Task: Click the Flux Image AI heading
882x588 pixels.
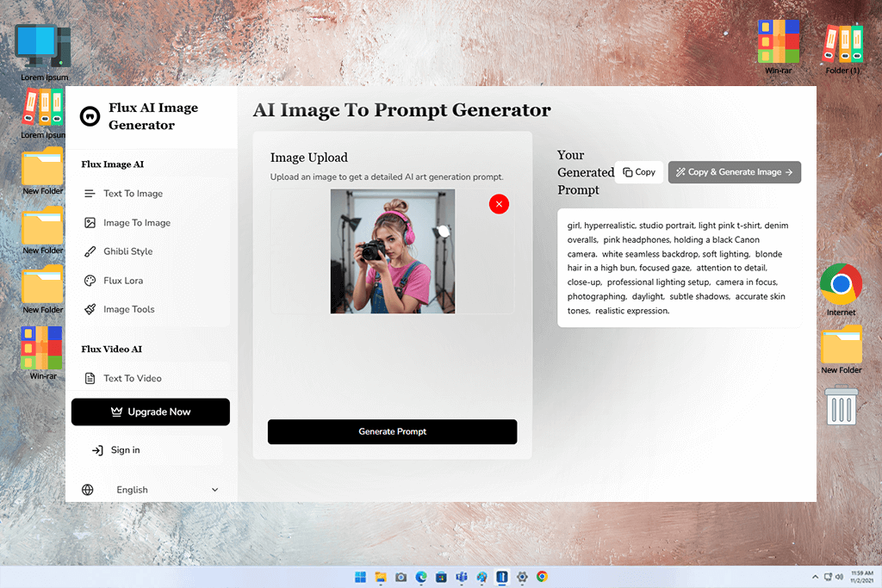Action: (113, 164)
